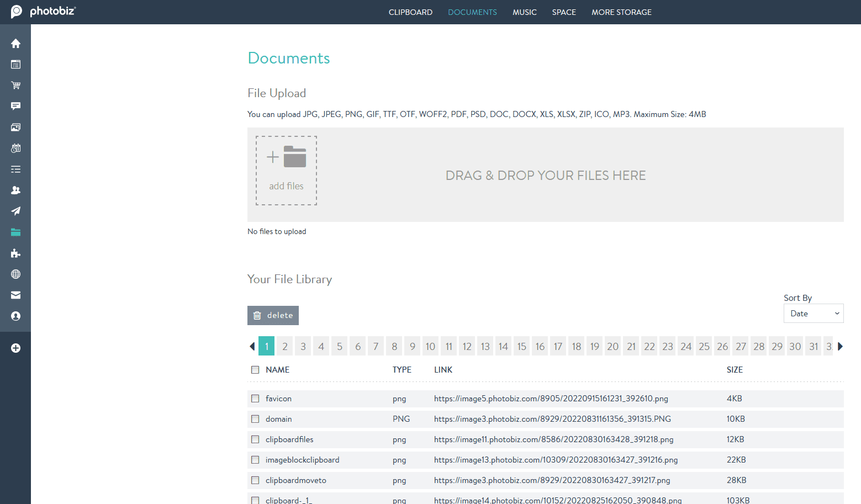
Task: Go back with left pagination arrow
Action: [252, 346]
